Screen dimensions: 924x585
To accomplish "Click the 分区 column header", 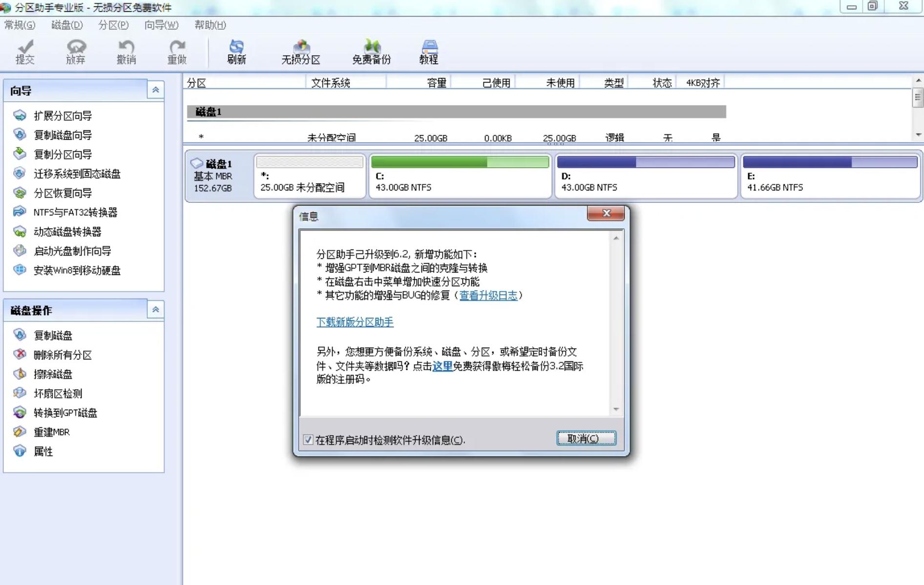I will 245,83.
